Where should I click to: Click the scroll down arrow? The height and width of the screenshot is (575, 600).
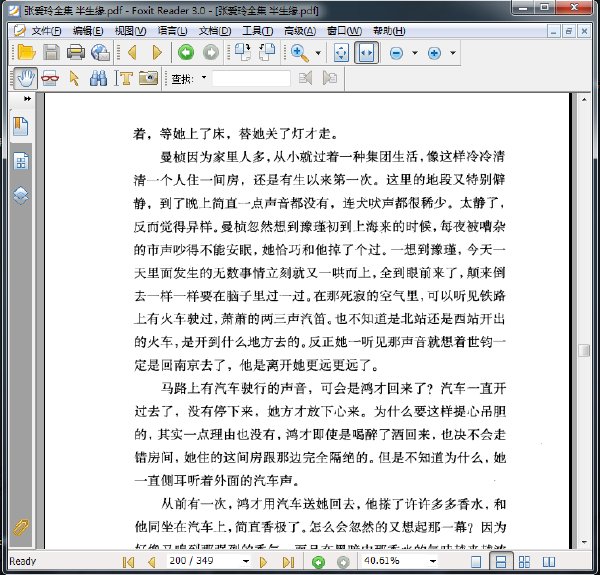pyautogui.click(x=584, y=542)
